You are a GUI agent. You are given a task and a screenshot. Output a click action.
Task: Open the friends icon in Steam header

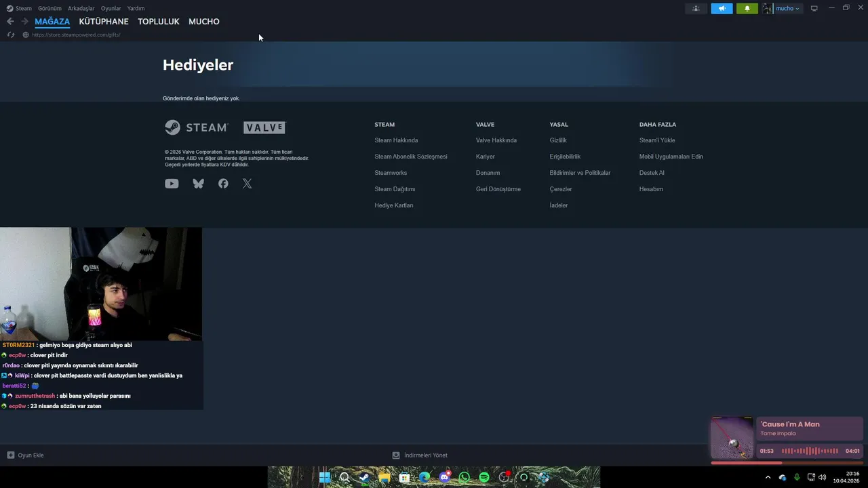pos(696,8)
